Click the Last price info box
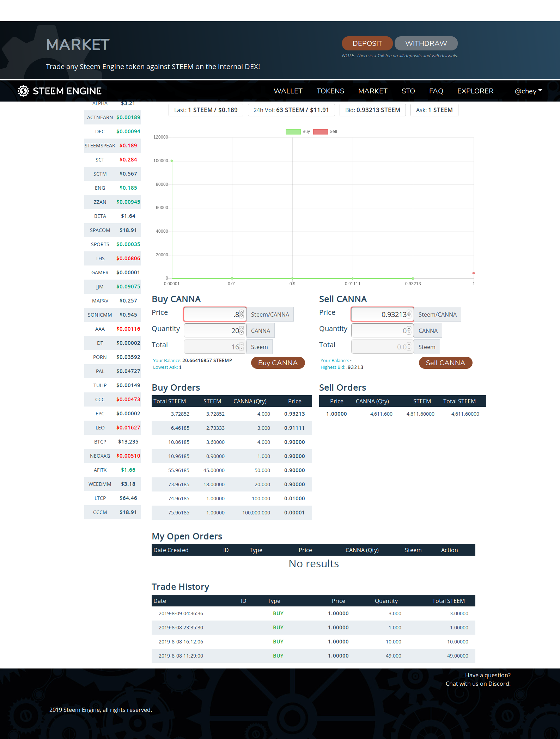This screenshot has height=739, width=560. pos(206,110)
